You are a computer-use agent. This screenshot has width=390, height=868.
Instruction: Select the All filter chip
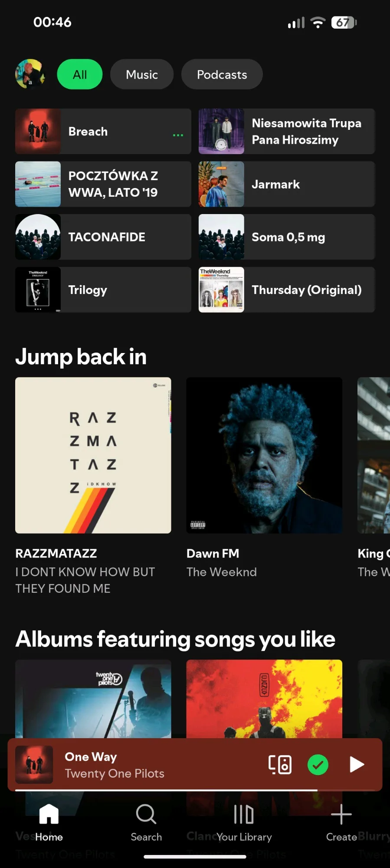pos(80,74)
